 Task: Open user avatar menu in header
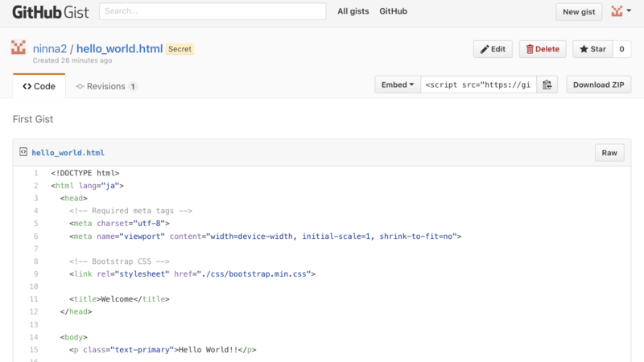point(621,11)
